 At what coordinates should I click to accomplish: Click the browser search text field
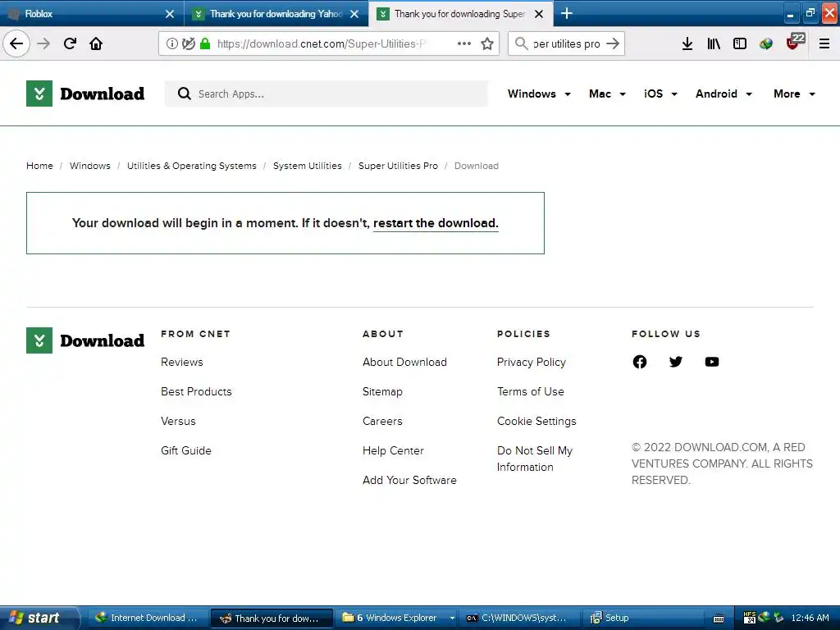pyautogui.click(x=566, y=43)
